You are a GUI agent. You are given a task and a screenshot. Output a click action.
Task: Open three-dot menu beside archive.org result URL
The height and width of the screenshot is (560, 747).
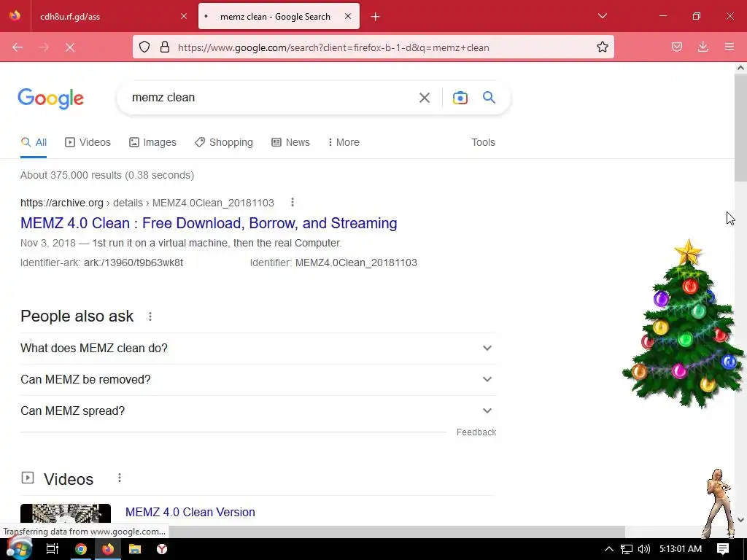(x=292, y=203)
